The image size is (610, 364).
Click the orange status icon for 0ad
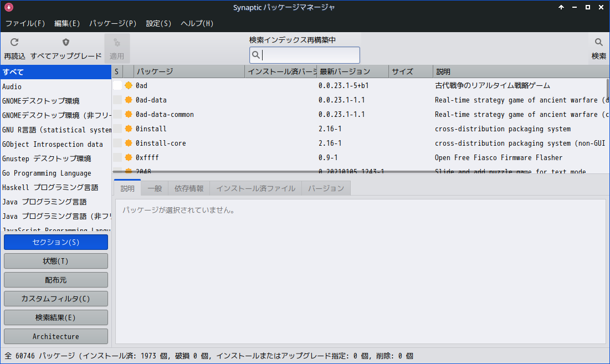[x=129, y=85]
